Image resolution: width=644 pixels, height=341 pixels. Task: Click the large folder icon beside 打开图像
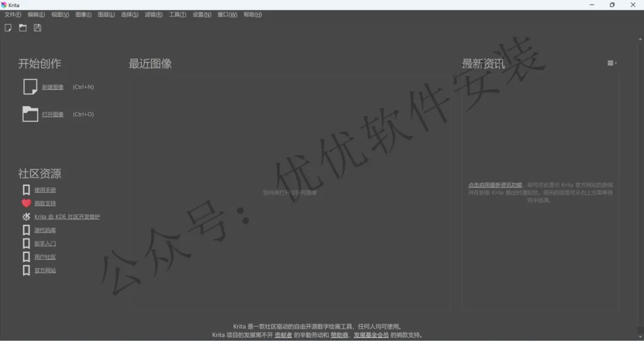click(30, 114)
